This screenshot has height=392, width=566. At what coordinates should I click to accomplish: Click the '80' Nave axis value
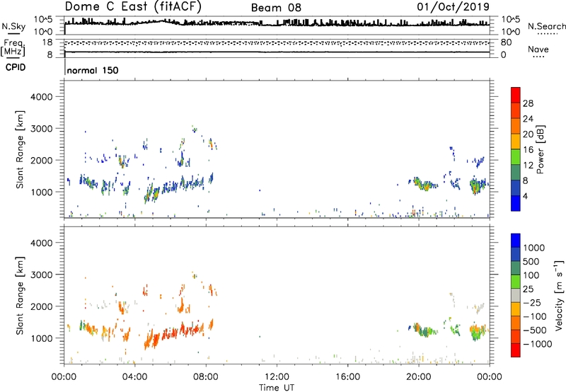(x=506, y=42)
